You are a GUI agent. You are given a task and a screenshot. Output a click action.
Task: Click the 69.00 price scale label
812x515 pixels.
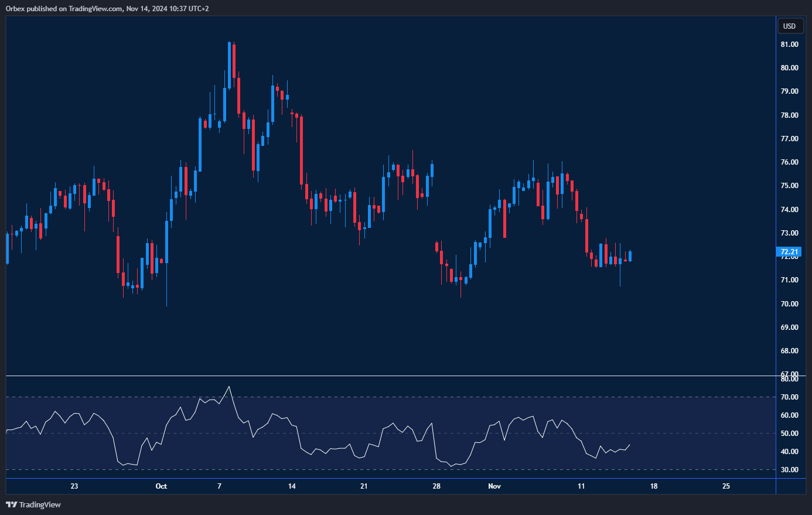click(789, 328)
